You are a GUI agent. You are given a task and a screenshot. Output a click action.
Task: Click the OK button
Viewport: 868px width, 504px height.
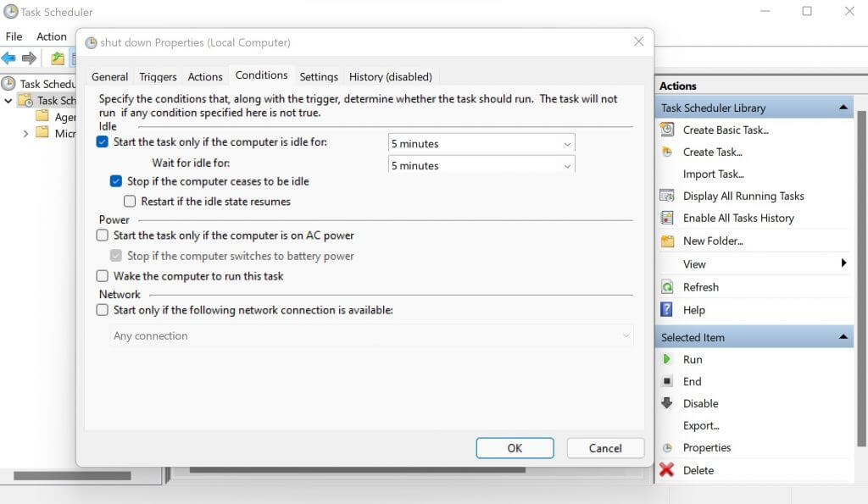click(x=515, y=448)
